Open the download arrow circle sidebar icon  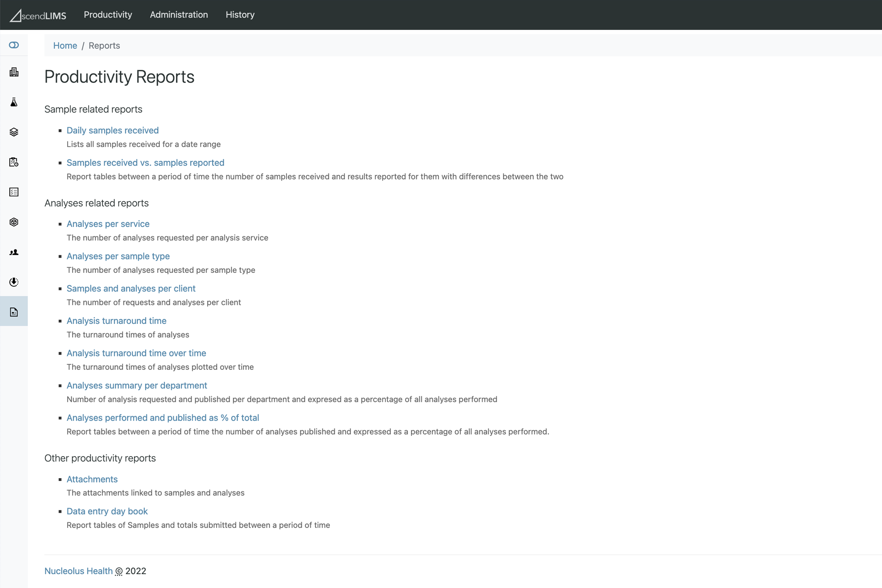pos(14,282)
